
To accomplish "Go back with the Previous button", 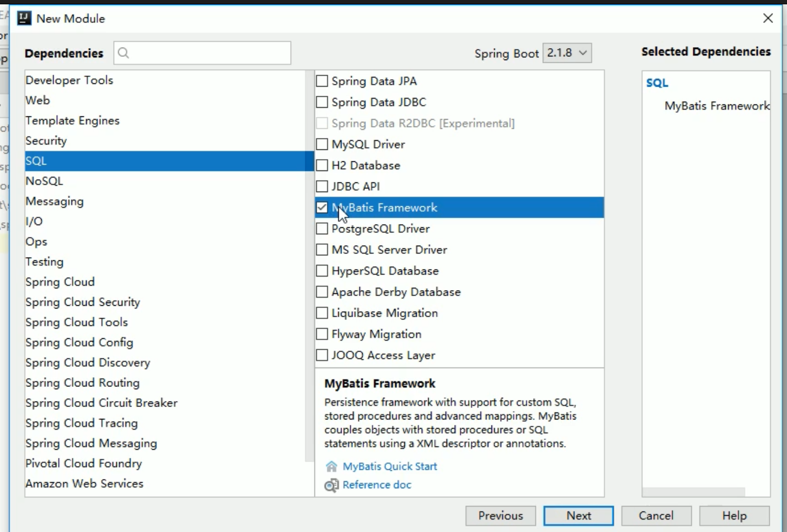I will tap(500, 516).
